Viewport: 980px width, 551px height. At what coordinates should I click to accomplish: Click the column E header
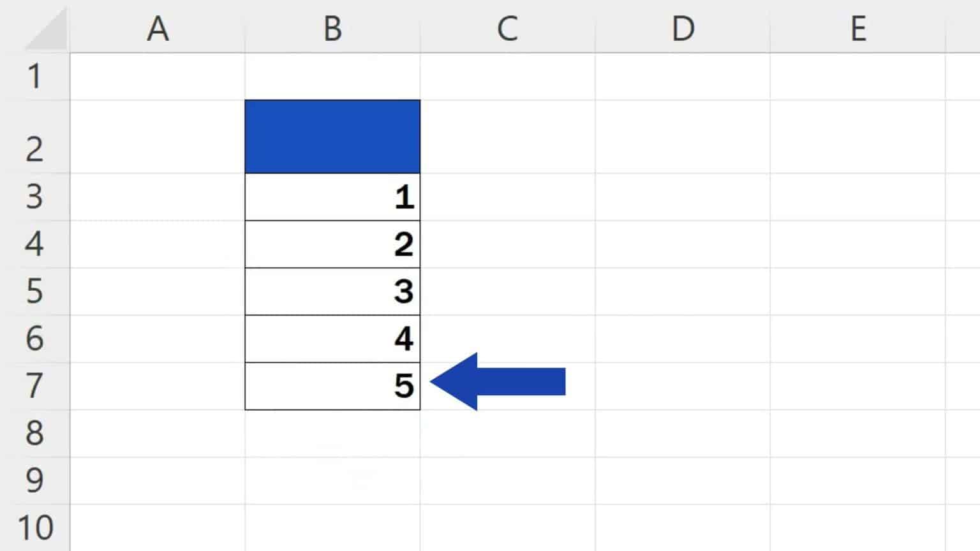pos(858,29)
